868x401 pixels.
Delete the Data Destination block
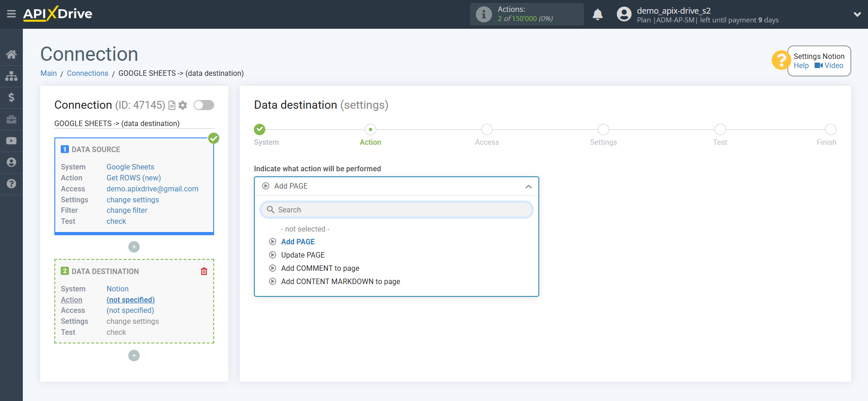[x=204, y=271]
